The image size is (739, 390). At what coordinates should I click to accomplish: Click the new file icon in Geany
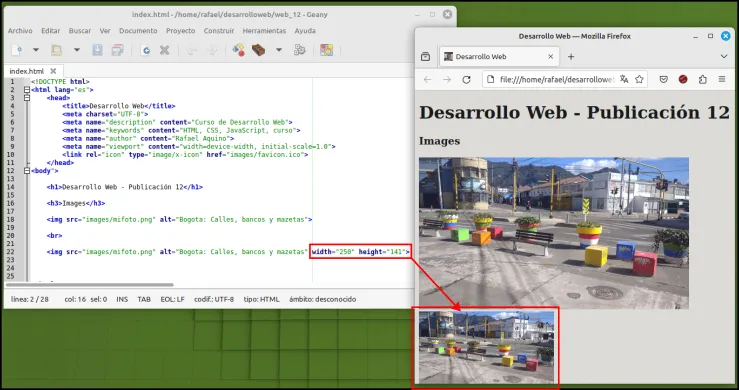click(16, 50)
